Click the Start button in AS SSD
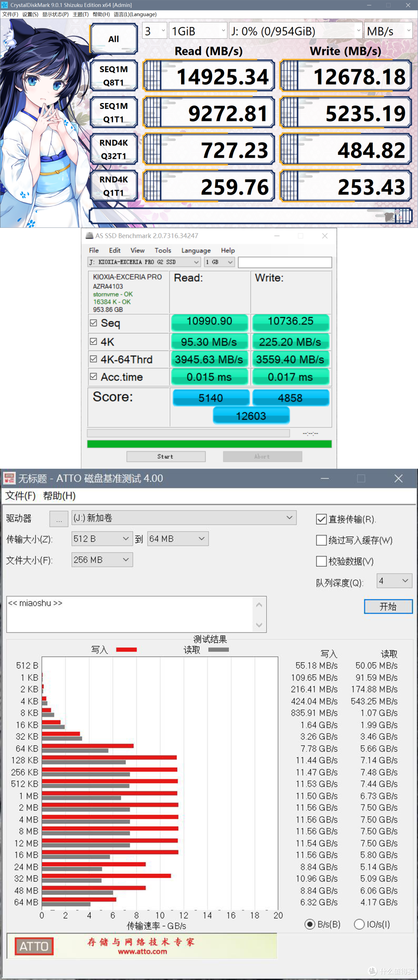 coord(166,457)
